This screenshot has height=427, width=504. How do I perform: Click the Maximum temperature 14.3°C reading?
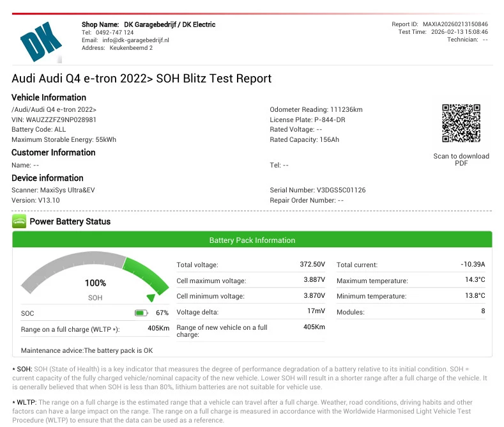point(474,281)
